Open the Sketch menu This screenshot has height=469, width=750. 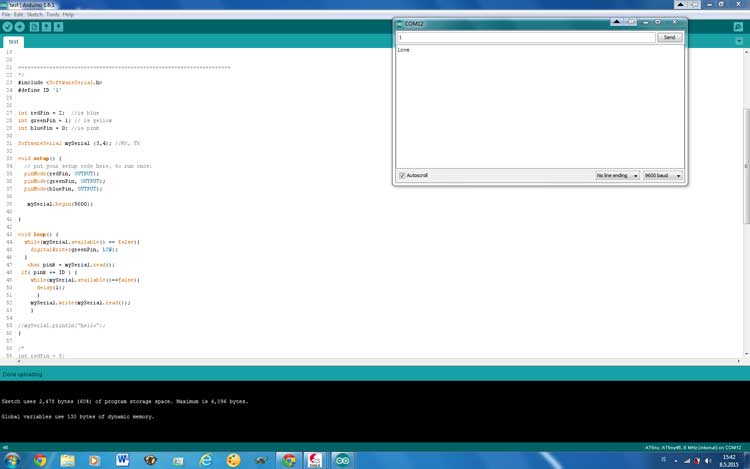34,15
